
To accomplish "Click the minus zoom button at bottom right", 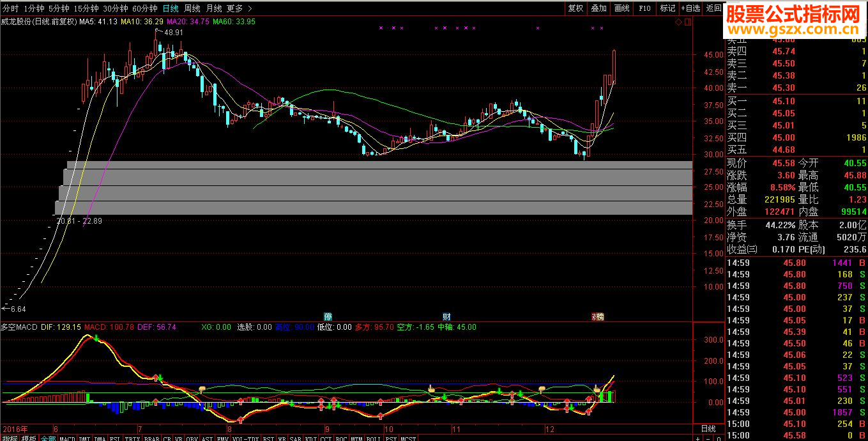I will 708,438.
